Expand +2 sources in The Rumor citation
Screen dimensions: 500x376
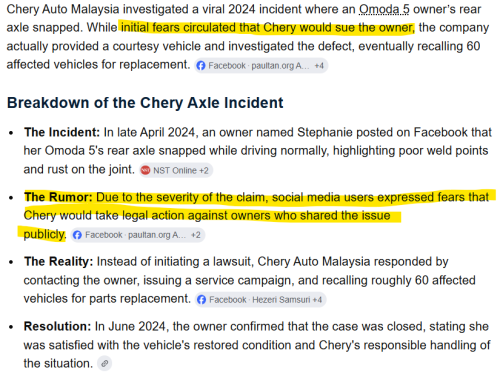196,235
